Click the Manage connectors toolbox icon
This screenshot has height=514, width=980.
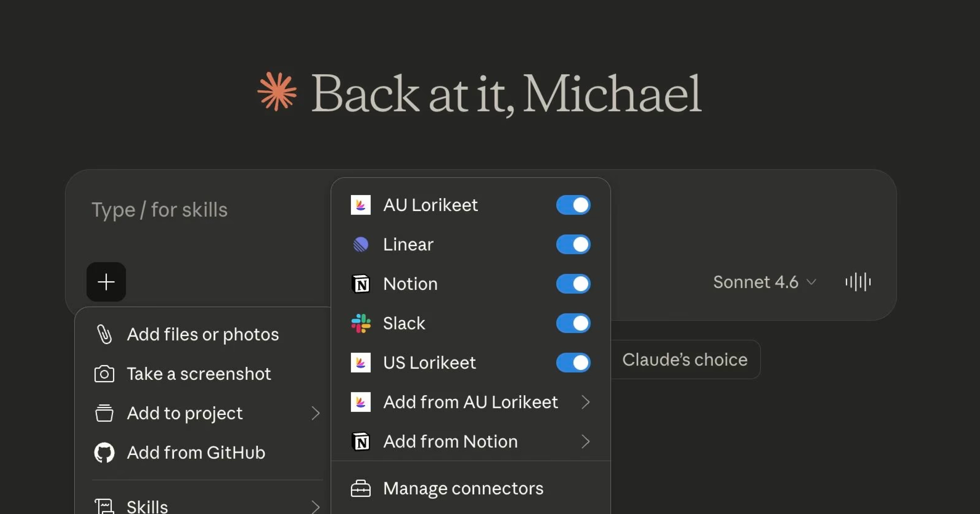pos(360,488)
